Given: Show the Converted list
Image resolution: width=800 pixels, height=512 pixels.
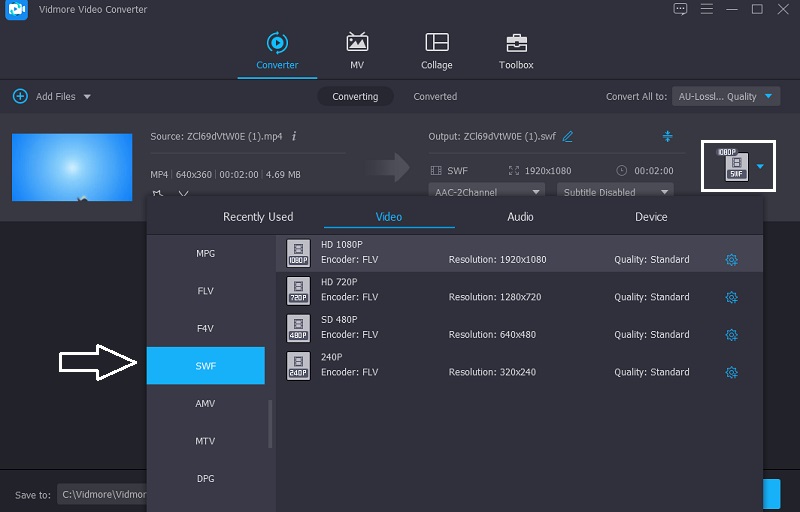Looking at the screenshot, I should [x=435, y=97].
